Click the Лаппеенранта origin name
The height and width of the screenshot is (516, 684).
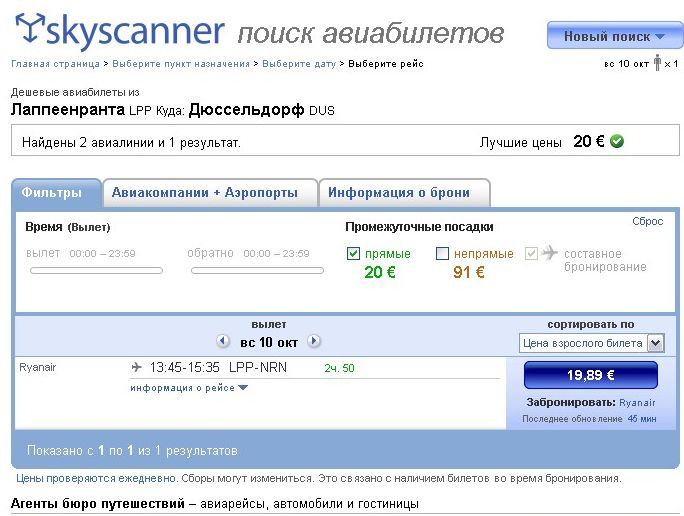click(x=68, y=109)
